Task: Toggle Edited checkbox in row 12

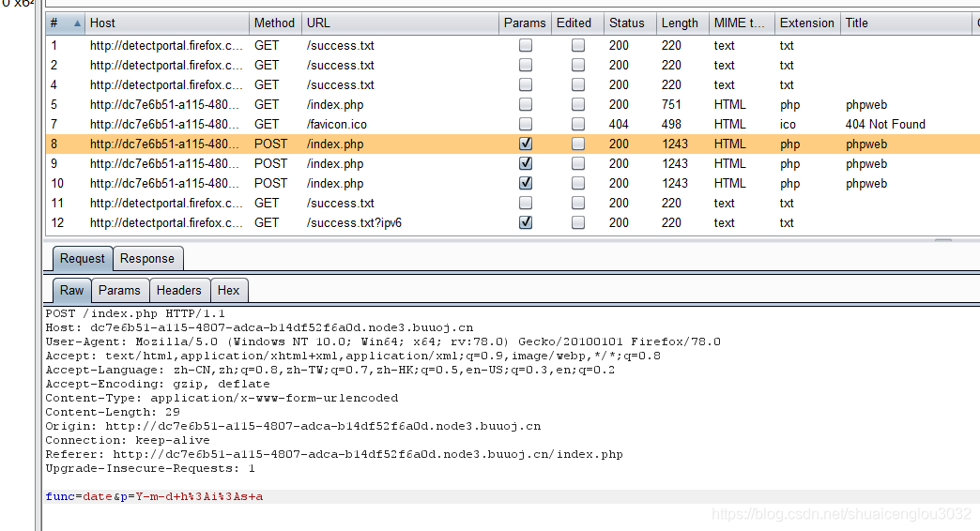Action: click(x=578, y=222)
